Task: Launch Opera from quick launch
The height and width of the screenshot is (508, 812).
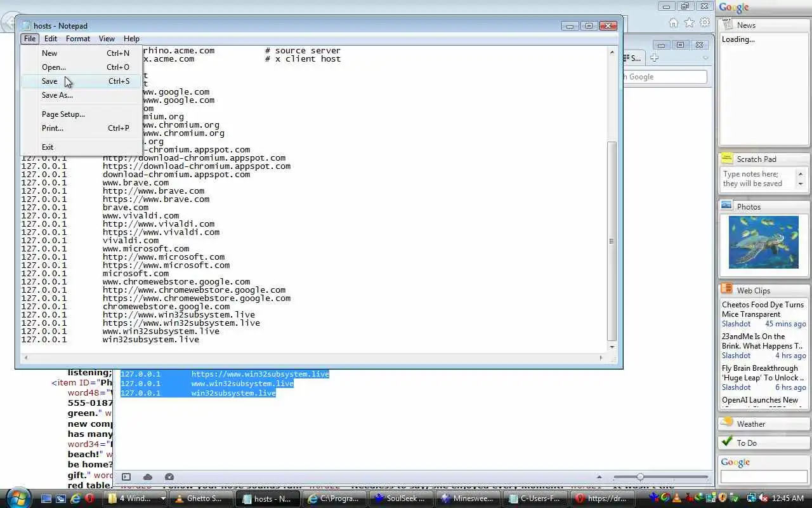Action: tap(90, 498)
